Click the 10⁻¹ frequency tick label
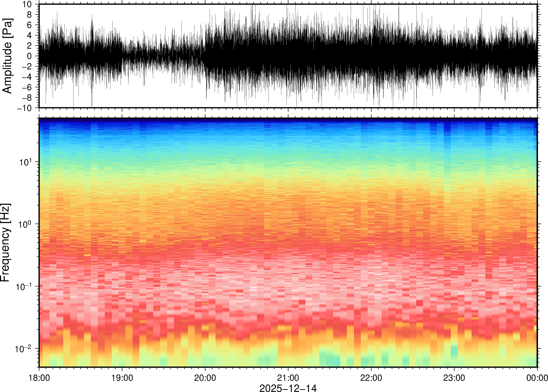The width and height of the screenshot is (548, 392). [x=24, y=286]
